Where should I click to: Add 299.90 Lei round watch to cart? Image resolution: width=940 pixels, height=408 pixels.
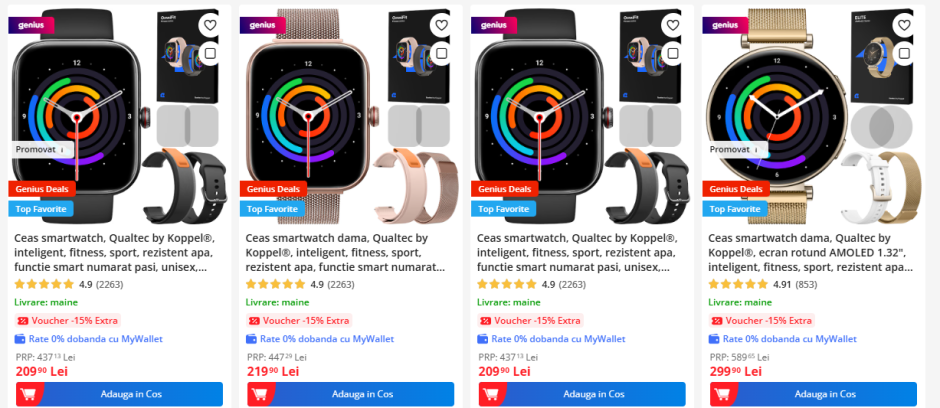click(814, 394)
